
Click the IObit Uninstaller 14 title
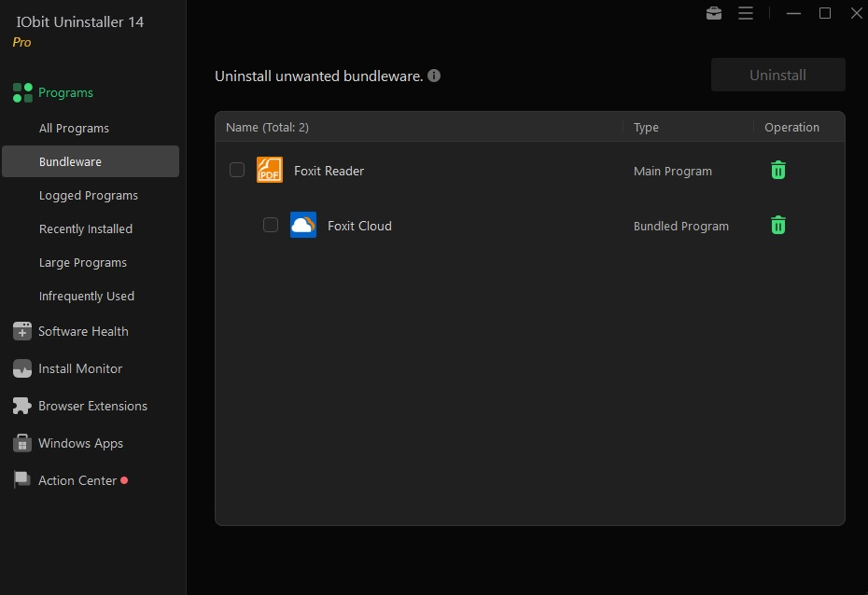79,22
